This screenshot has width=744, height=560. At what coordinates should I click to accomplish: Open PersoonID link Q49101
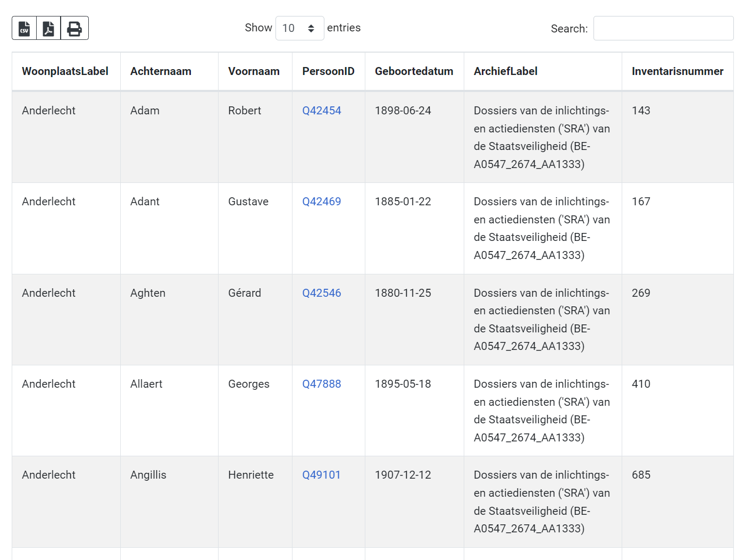pyautogui.click(x=321, y=475)
